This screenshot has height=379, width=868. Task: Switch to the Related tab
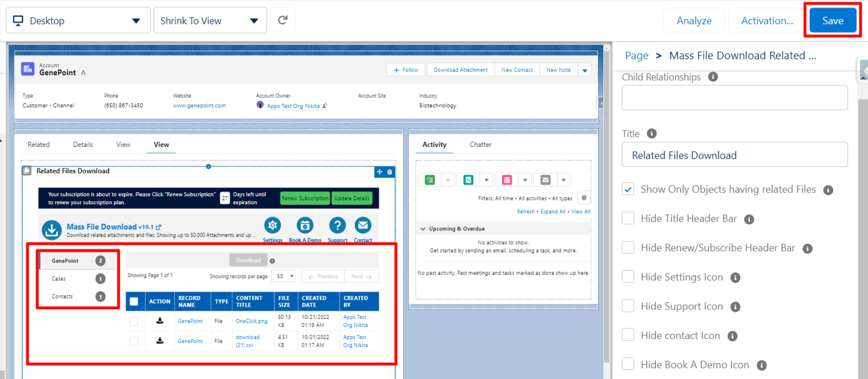38,144
